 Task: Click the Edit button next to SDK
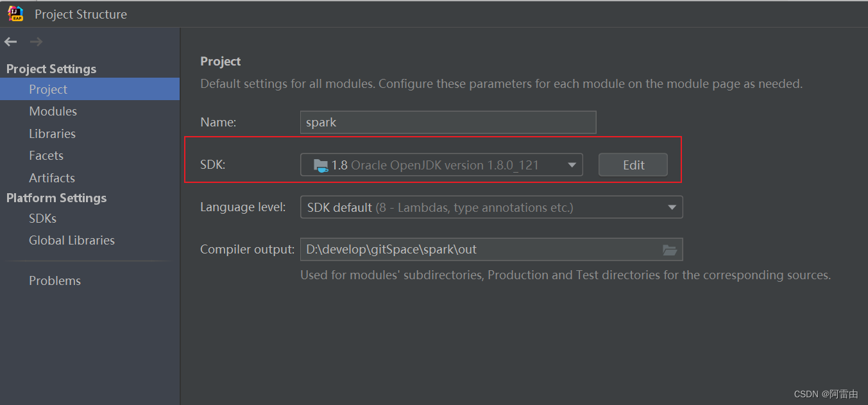(x=633, y=164)
